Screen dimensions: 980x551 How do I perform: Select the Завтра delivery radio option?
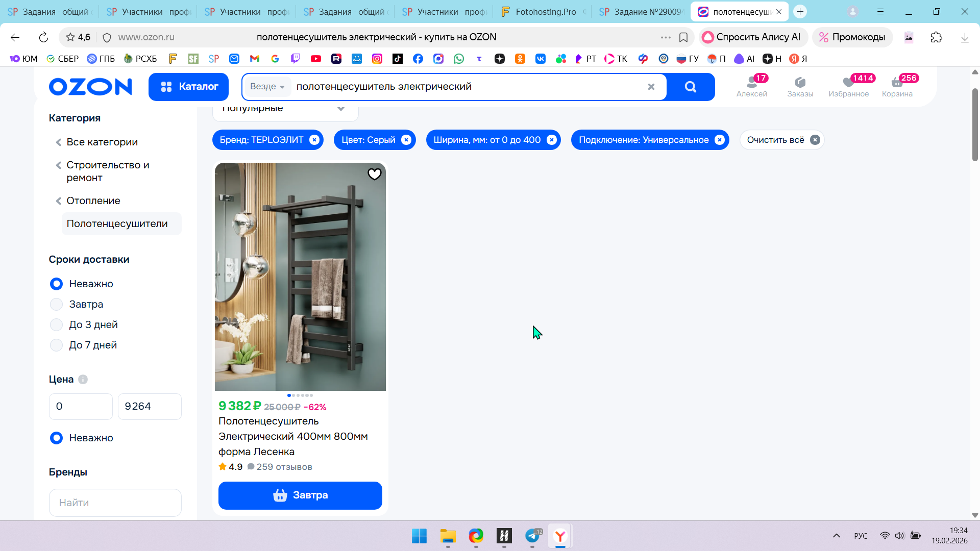57,305
